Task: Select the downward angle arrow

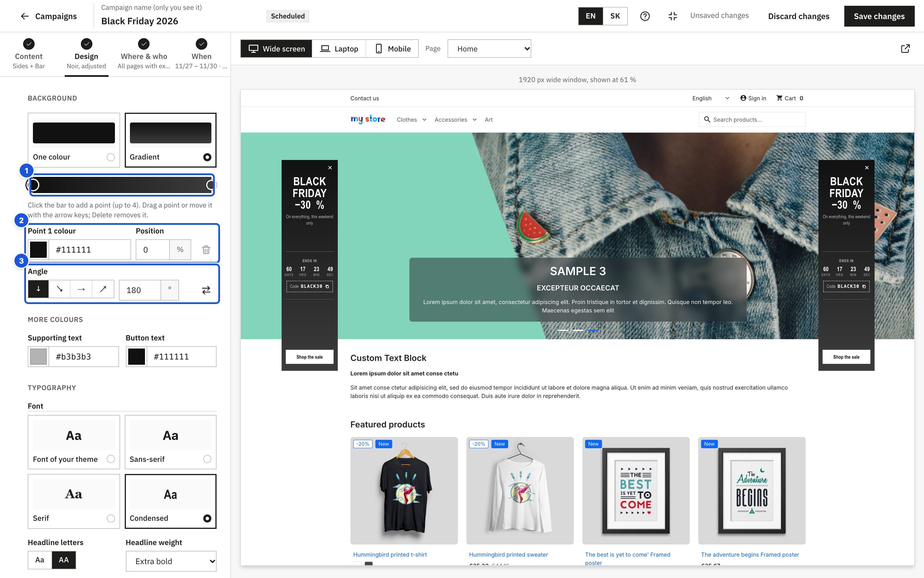Action: coord(38,289)
